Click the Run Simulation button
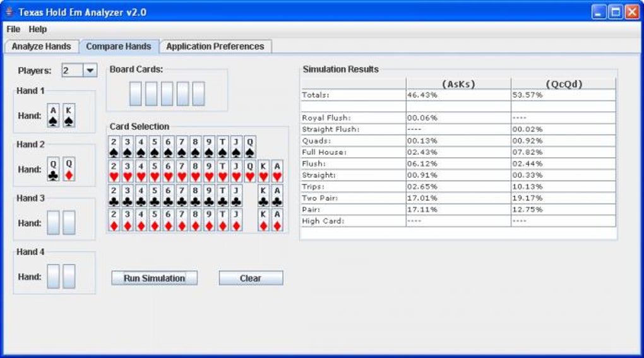Viewport: 644px width, 358px height. click(155, 278)
